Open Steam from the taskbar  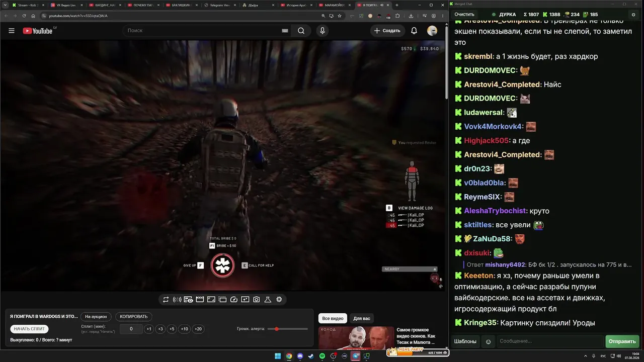click(311, 356)
